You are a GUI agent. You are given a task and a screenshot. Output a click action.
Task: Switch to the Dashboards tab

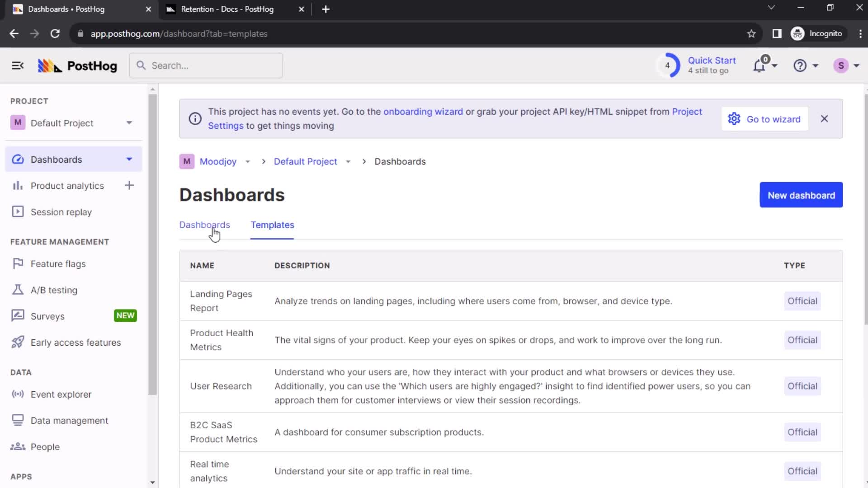tap(204, 225)
